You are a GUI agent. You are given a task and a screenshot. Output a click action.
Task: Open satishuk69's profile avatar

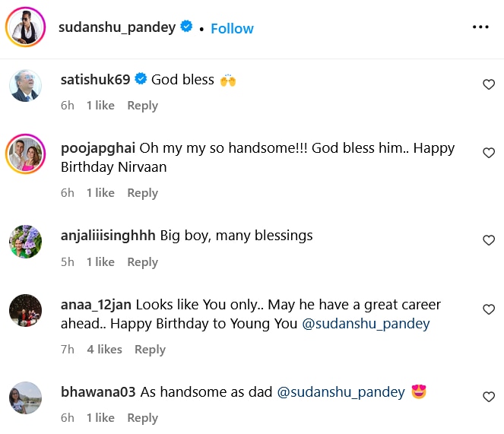[x=25, y=86]
